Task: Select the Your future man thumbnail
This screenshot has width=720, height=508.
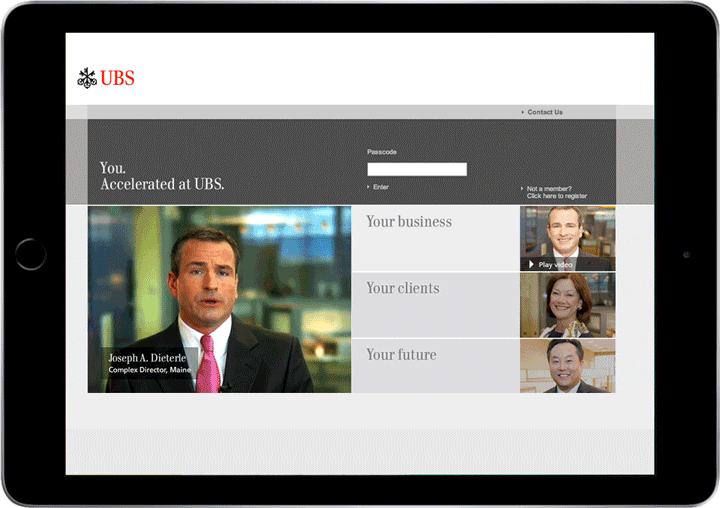Action: (x=568, y=366)
